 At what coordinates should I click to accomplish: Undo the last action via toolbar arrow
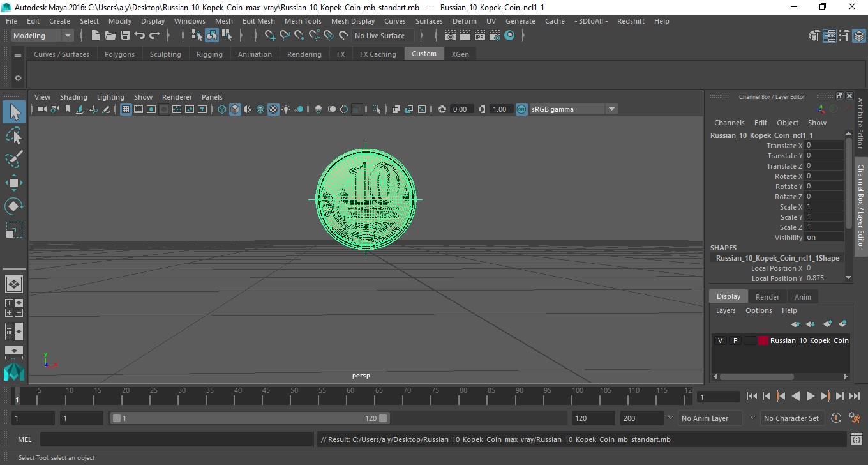pyautogui.click(x=140, y=36)
